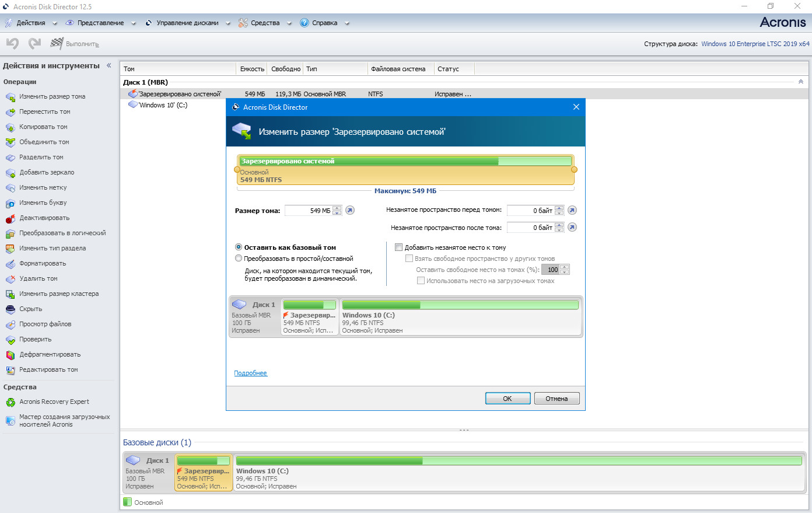
Task: Click the Change letter icon
Action: point(10,203)
